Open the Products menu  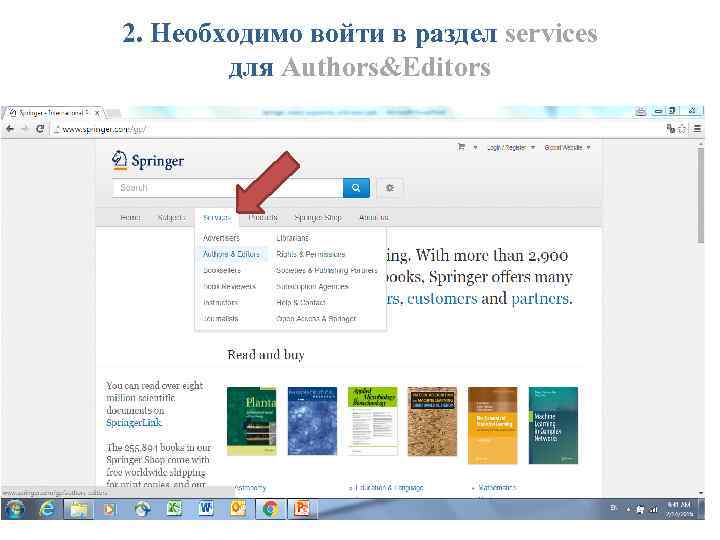coord(263,217)
